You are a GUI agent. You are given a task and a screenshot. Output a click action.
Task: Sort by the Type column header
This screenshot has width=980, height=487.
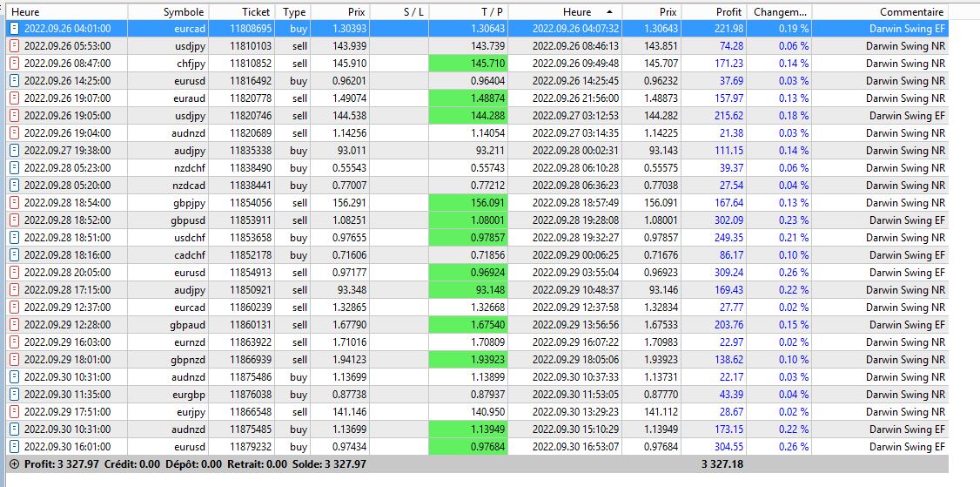click(292, 12)
